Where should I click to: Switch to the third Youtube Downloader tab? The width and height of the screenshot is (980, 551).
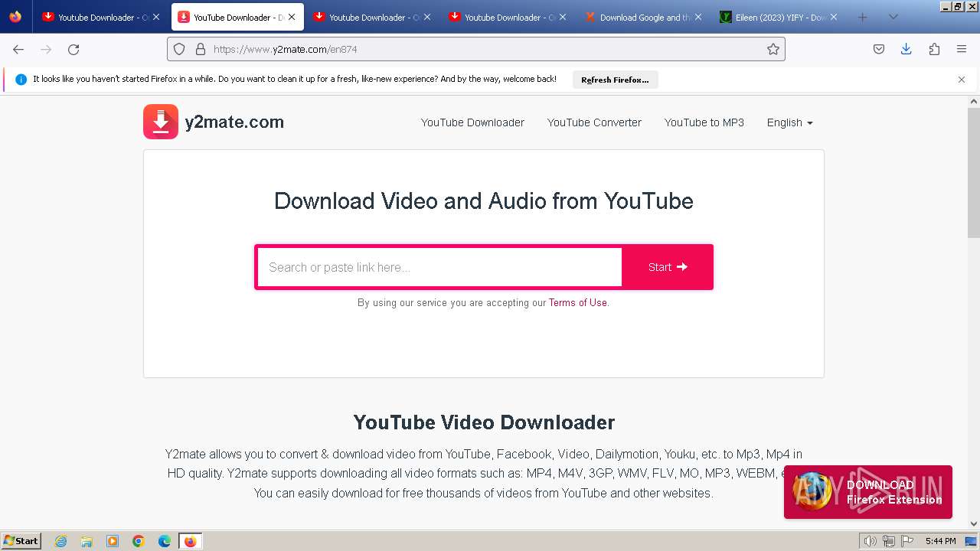tap(372, 17)
